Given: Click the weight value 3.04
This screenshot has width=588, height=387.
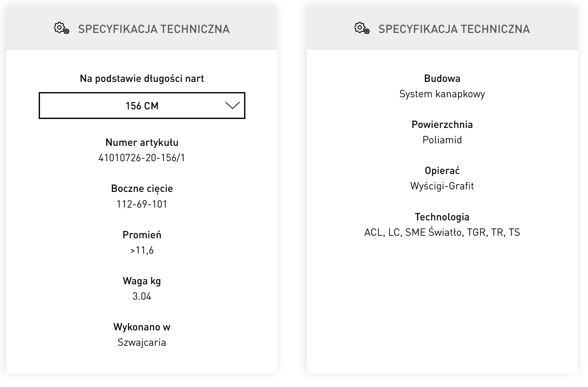Looking at the screenshot, I should [x=142, y=296].
